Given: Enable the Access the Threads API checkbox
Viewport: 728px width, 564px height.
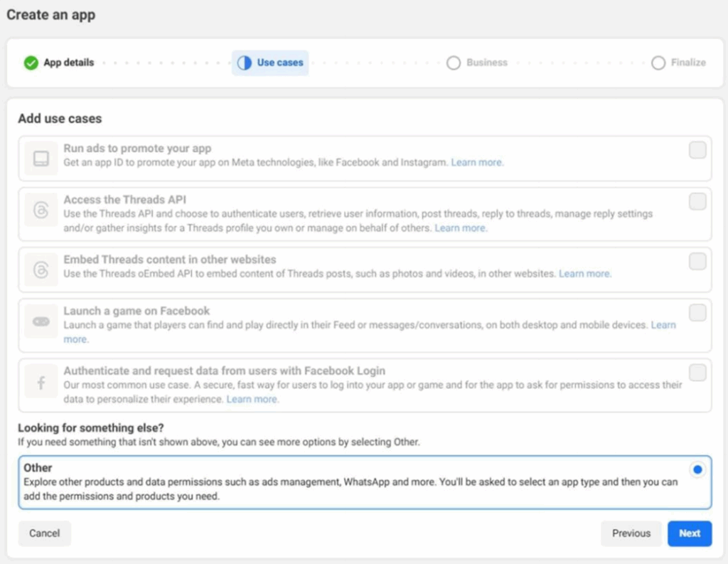Looking at the screenshot, I should (x=697, y=201).
